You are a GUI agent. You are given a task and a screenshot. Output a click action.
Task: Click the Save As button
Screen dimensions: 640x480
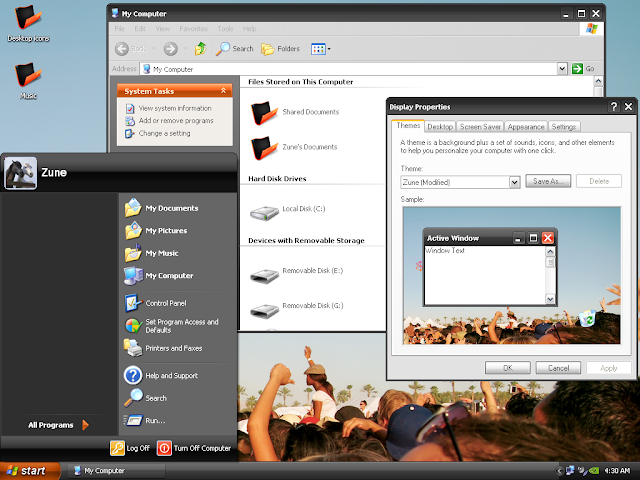coord(548,181)
